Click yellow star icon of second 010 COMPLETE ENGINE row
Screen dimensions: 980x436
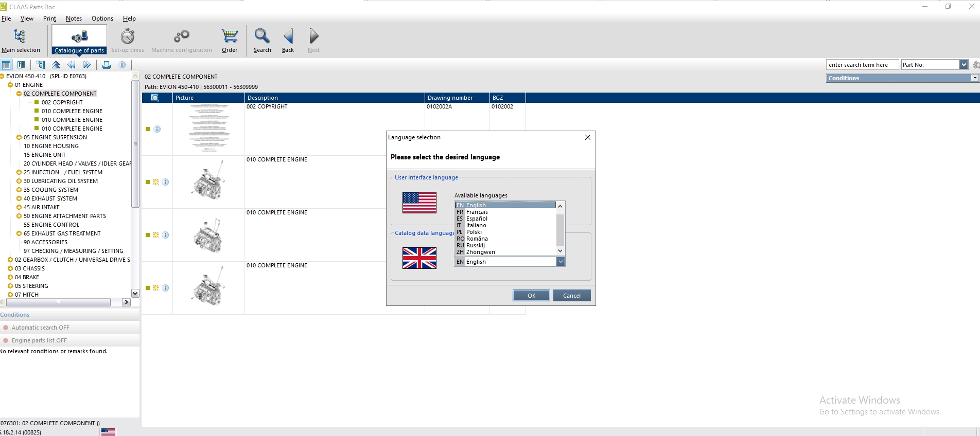pos(155,235)
